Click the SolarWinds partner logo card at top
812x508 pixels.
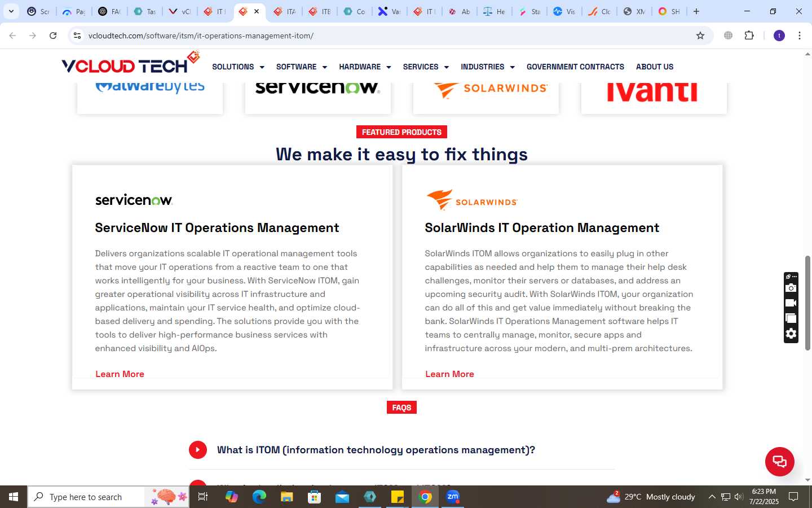[x=486, y=98]
